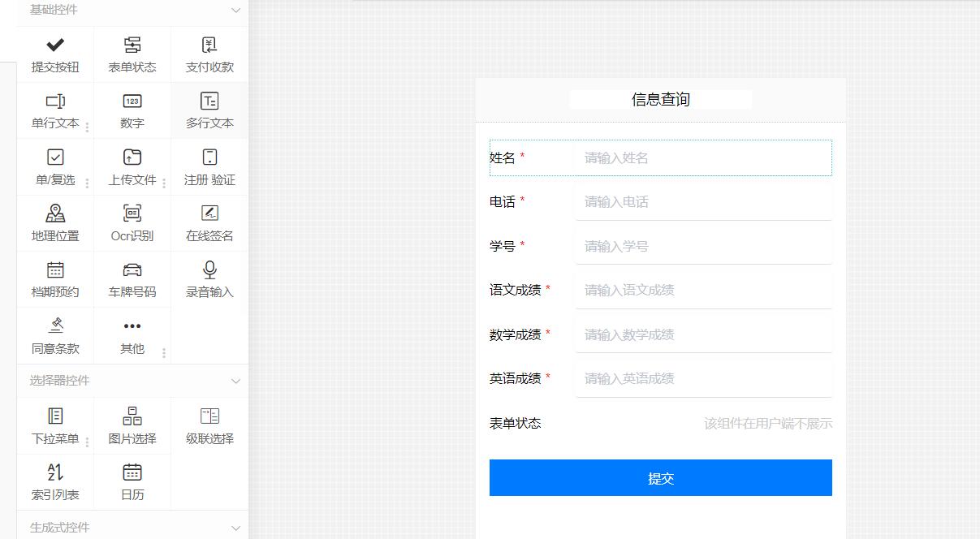Screen dimensions: 980x539
Task: Select the 信息查询 form title
Action: (661, 100)
